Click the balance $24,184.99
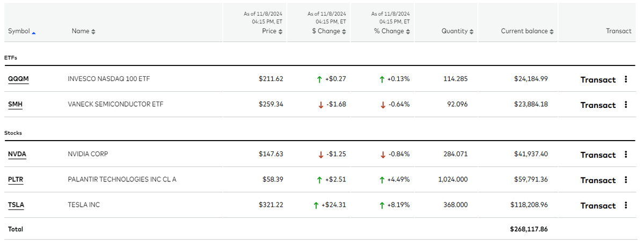Screen dimensions: 644x249 click(531, 79)
